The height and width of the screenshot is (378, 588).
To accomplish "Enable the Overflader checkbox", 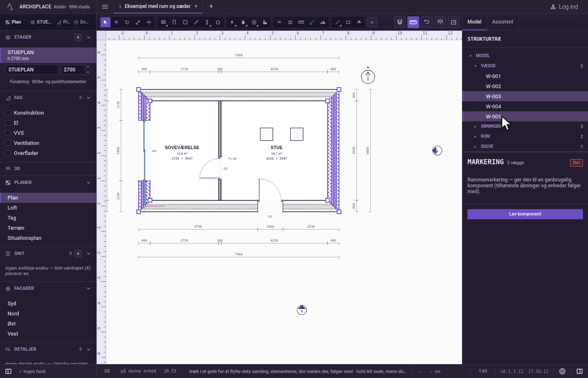I will coord(8,153).
